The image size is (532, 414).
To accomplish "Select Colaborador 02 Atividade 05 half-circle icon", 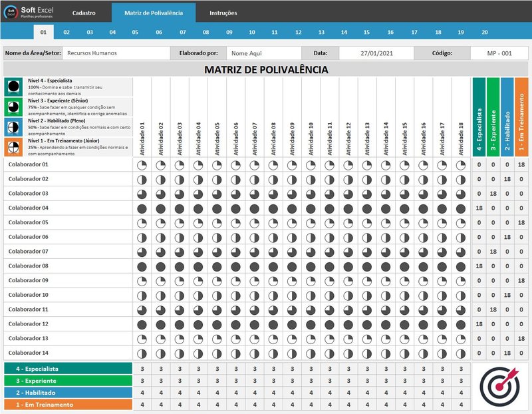I will [x=217, y=180].
